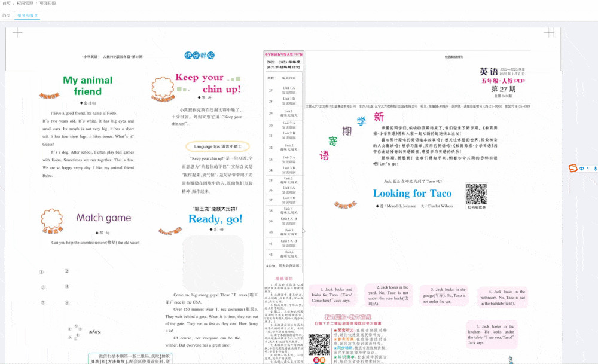Click the crop mark at page top-right corner
This screenshot has height=364, width=598.
[x=549, y=33]
